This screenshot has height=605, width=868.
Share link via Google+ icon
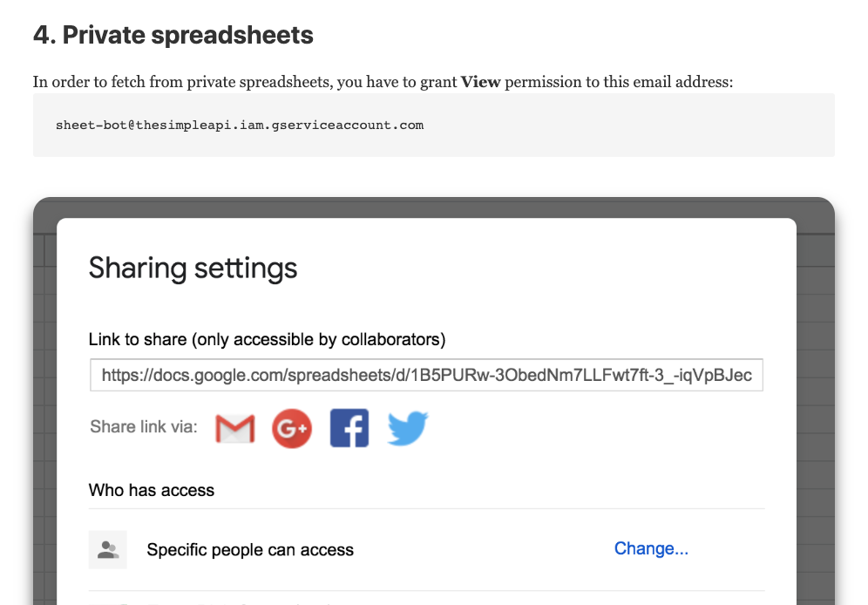tap(292, 428)
